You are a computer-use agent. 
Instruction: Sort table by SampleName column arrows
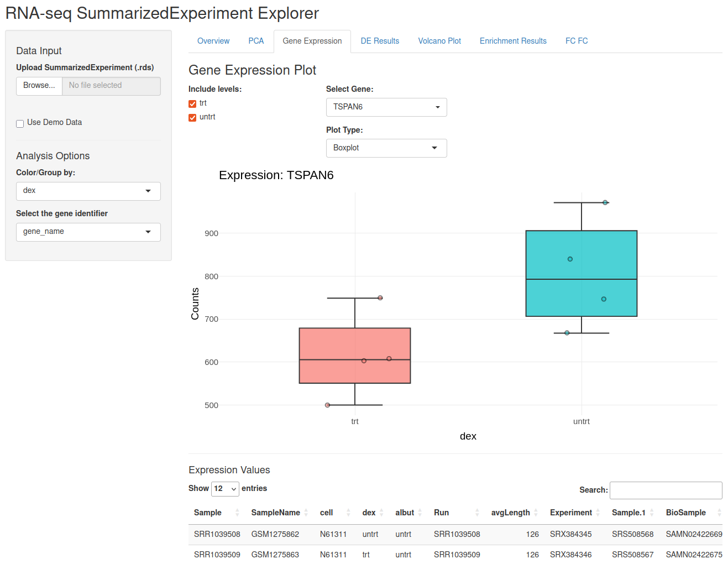pyautogui.click(x=306, y=513)
